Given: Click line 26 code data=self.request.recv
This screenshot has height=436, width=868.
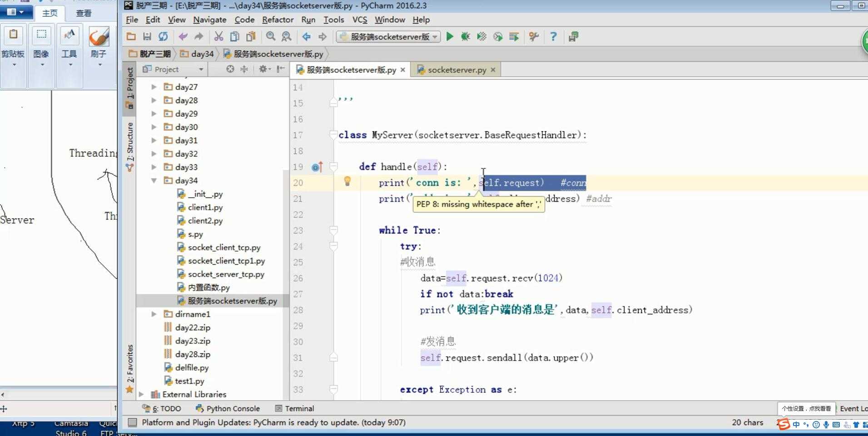Looking at the screenshot, I should coord(491,278).
